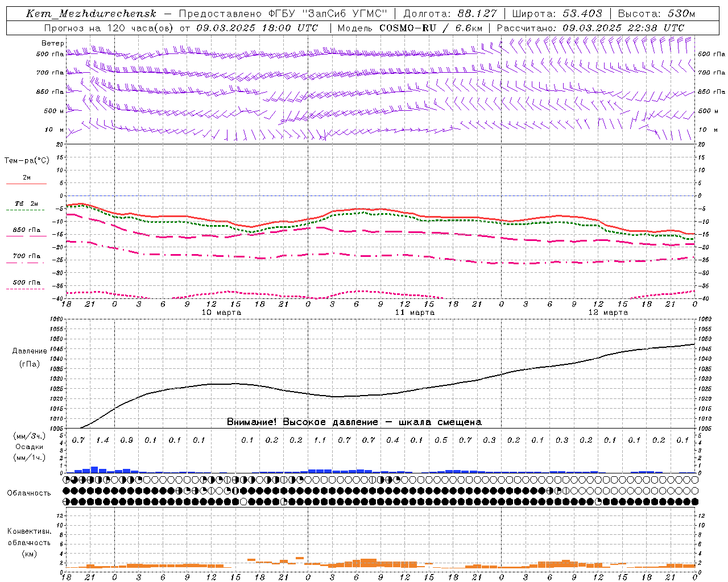Click the 10 марта date label

pos(221,313)
